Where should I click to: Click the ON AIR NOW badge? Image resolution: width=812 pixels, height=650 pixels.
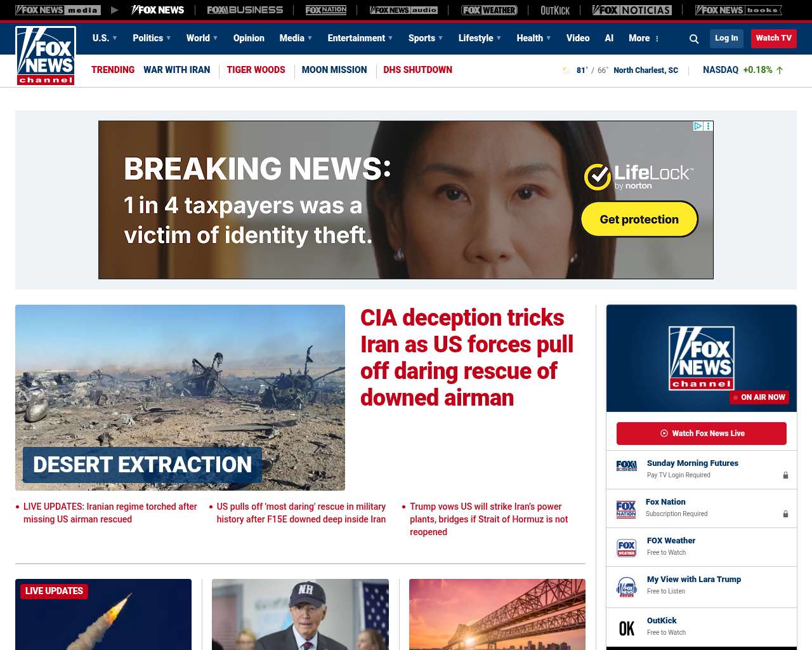[x=759, y=397]
